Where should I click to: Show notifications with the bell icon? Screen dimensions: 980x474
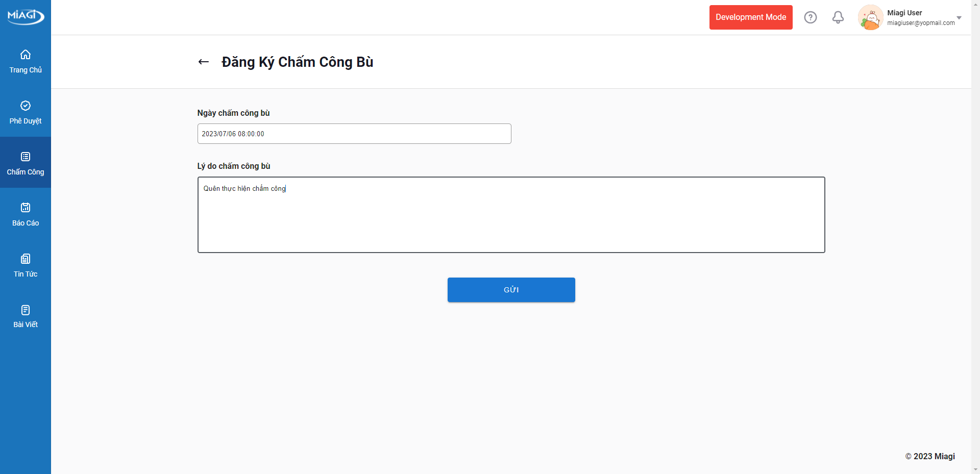(838, 17)
